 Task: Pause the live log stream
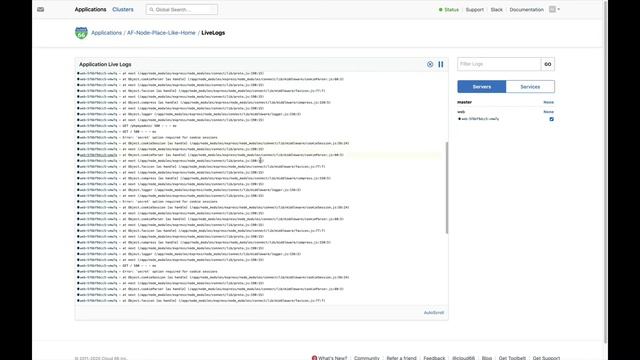point(441,64)
